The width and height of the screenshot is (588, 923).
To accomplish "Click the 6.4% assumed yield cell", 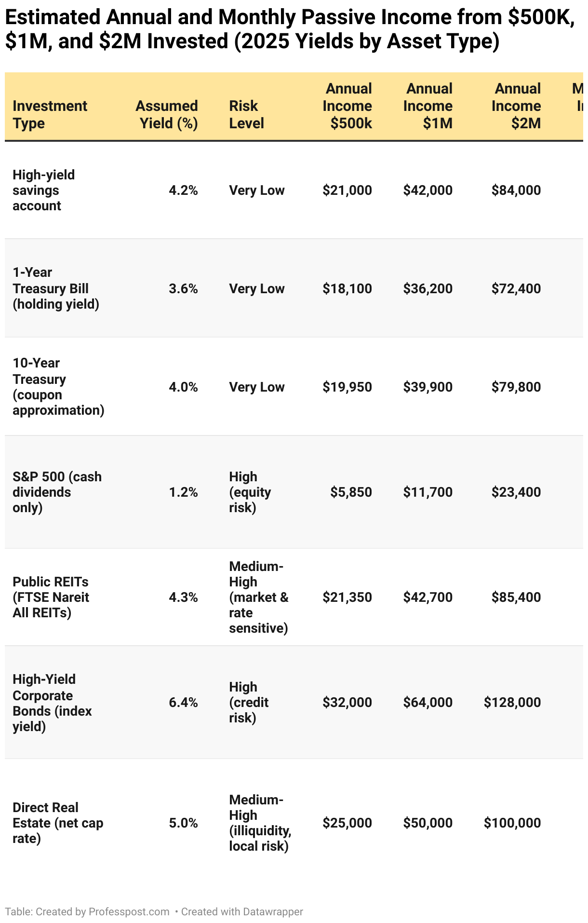I will pyautogui.click(x=183, y=703).
